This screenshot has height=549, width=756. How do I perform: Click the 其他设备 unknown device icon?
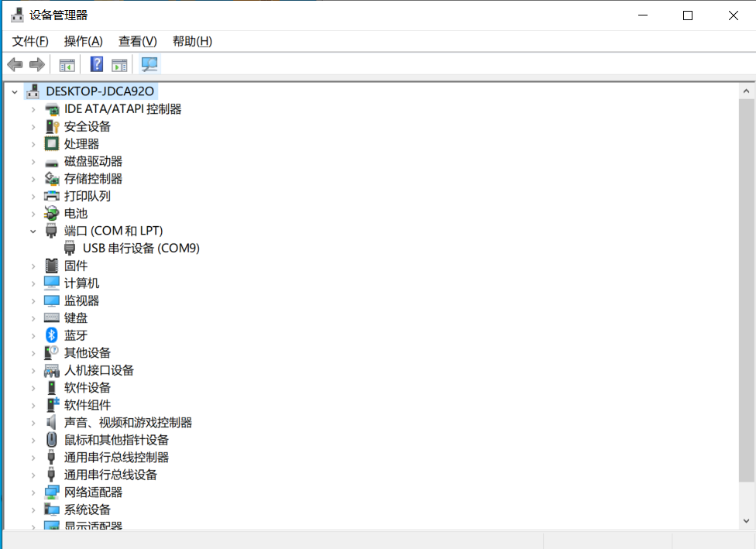(52, 353)
